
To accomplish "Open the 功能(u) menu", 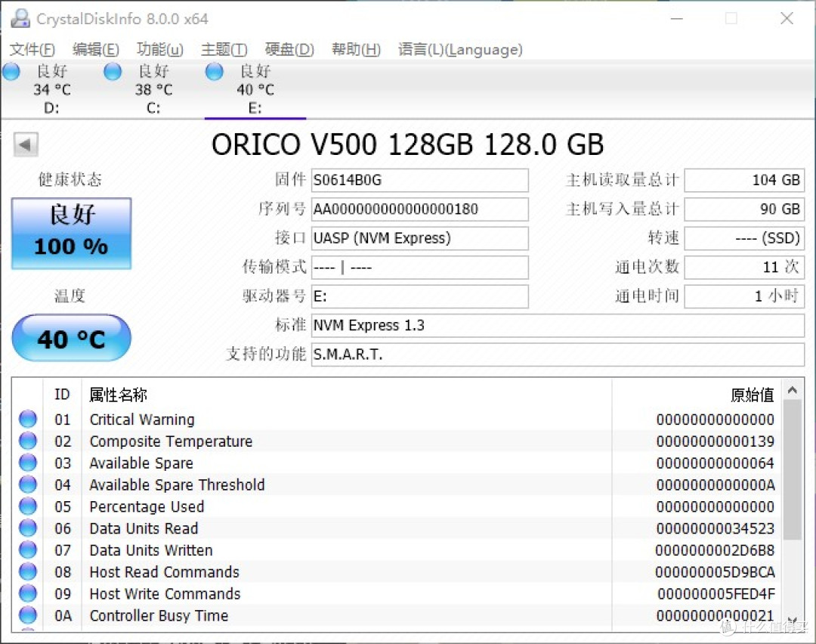I will [159, 49].
